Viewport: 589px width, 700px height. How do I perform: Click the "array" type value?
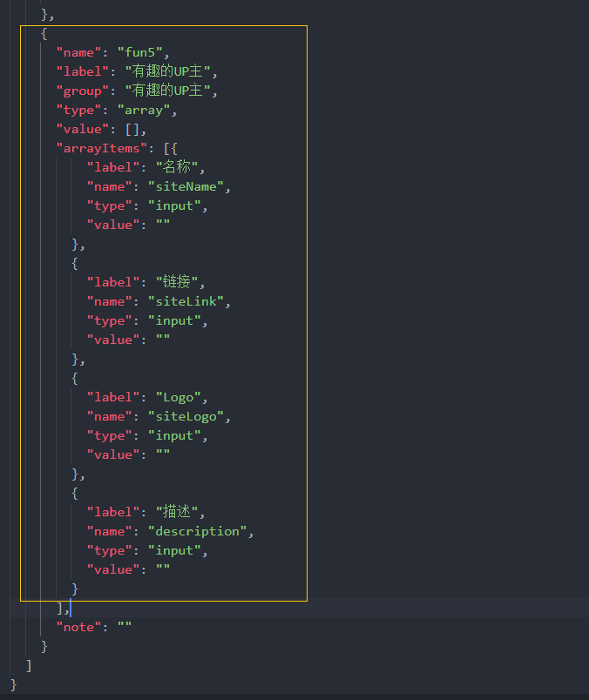144,111
